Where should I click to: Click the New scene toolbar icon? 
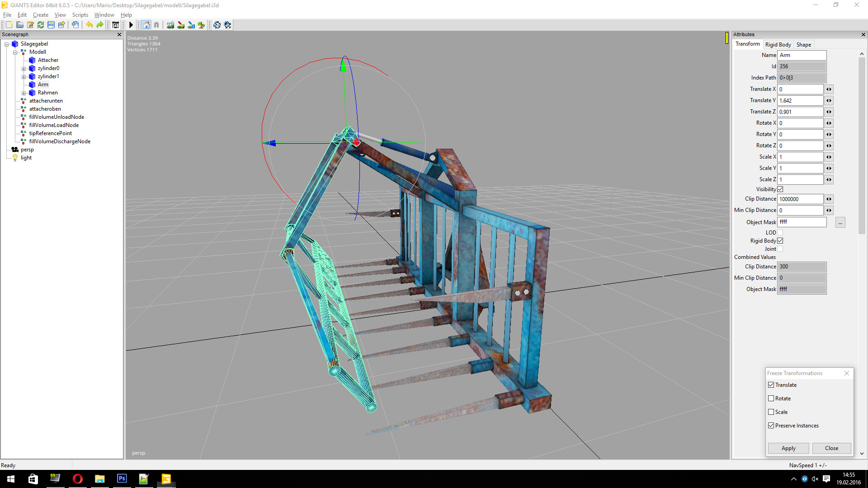(9, 25)
